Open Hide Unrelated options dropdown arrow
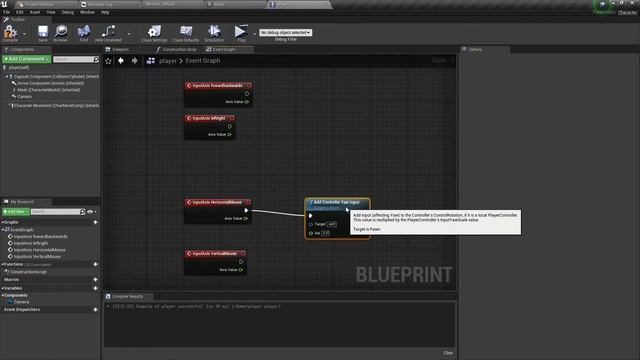 [x=129, y=33]
